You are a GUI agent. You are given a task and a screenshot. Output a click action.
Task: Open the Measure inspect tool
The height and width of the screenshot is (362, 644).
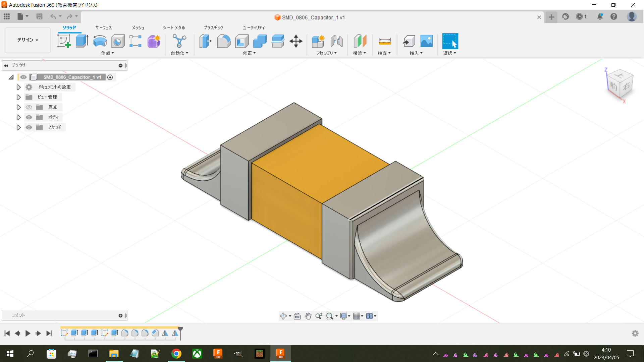click(384, 41)
